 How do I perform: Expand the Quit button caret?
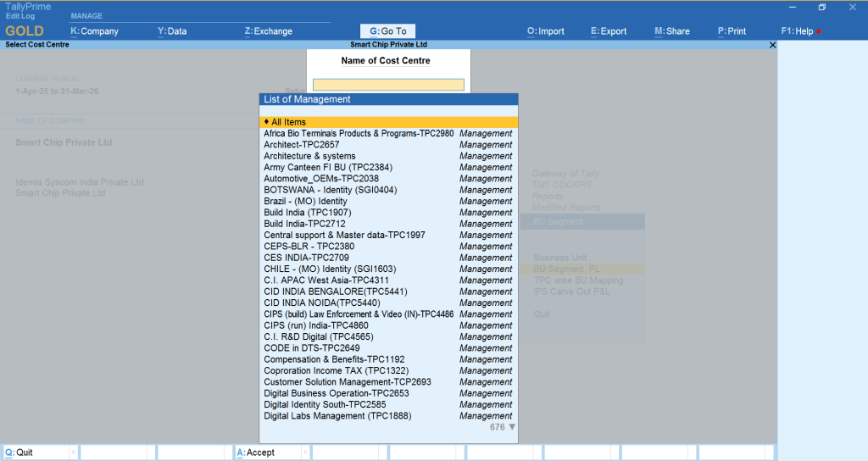(72, 453)
